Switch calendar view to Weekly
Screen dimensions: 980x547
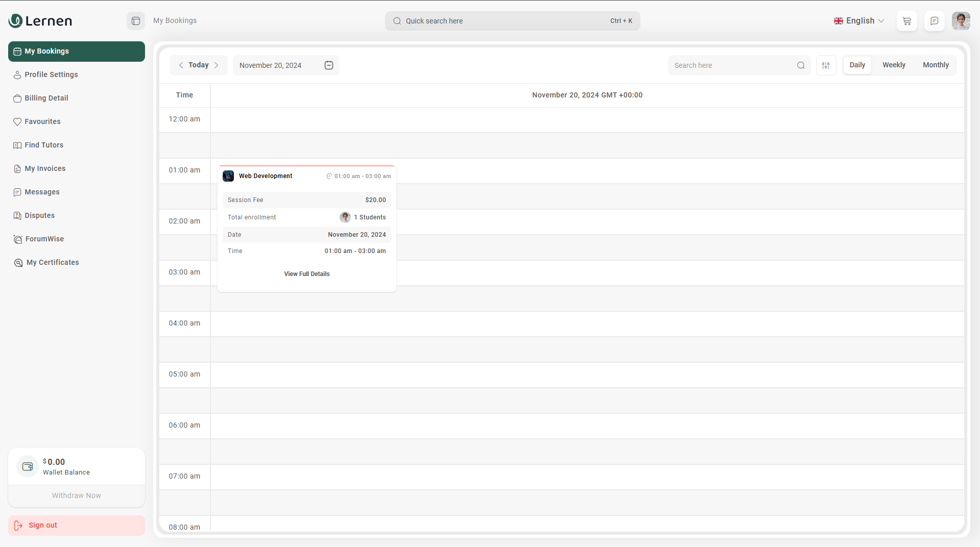point(894,65)
